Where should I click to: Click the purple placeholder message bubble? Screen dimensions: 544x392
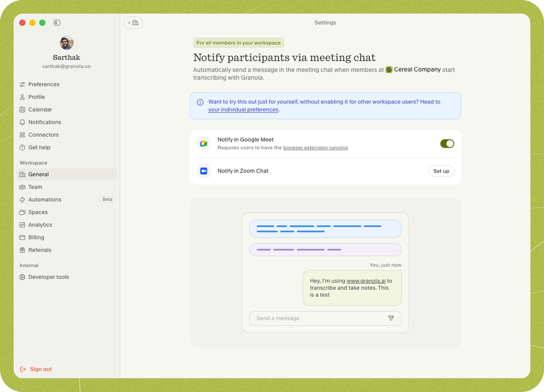click(x=325, y=250)
